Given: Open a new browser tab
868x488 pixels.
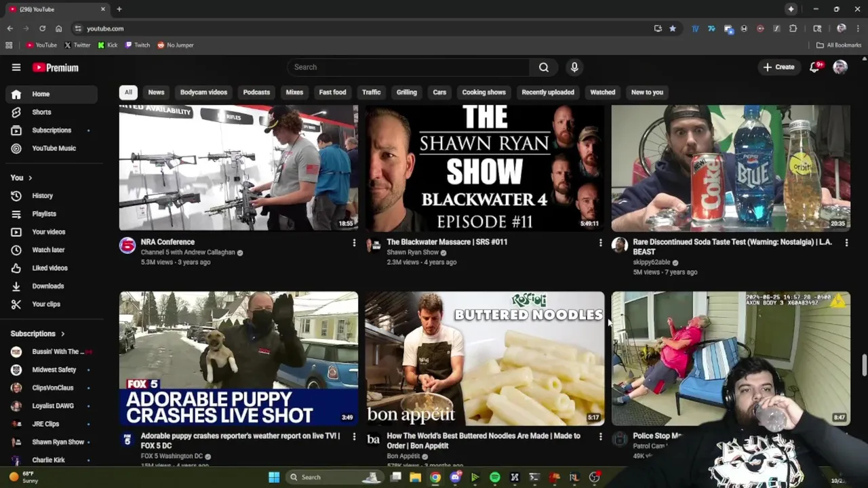Looking at the screenshot, I should 119,9.
